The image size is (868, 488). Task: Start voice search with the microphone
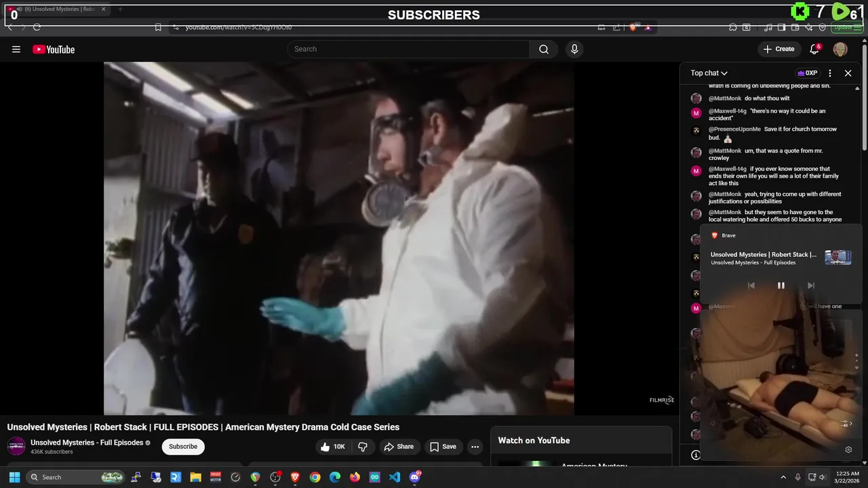click(x=574, y=49)
